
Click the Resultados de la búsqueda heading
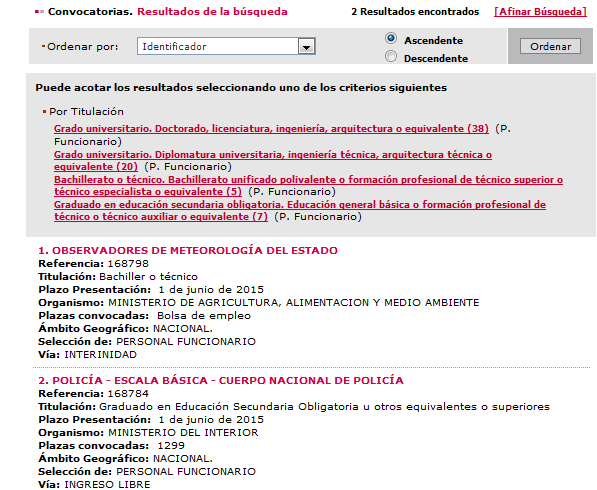(x=212, y=12)
